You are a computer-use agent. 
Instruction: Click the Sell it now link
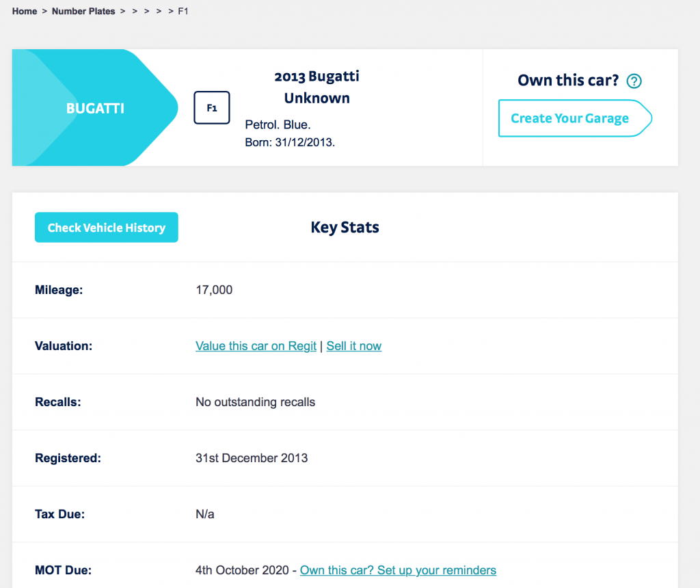(x=354, y=346)
